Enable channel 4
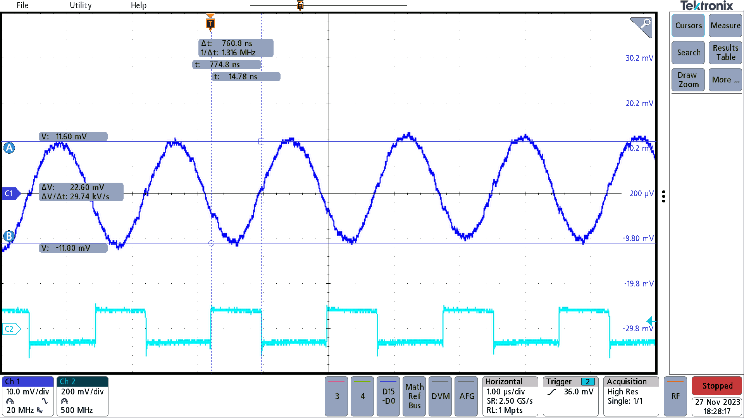The image size is (744, 418). click(363, 397)
